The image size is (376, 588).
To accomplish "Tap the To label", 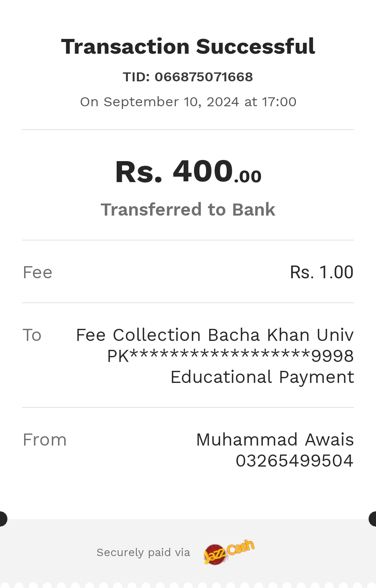I will [x=32, y=335].
